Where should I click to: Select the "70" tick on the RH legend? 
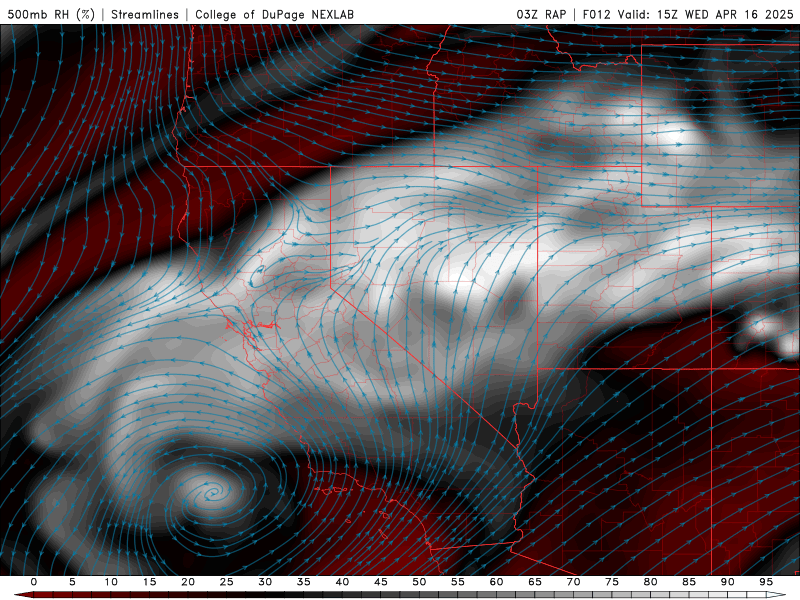(x=573, y=582)
